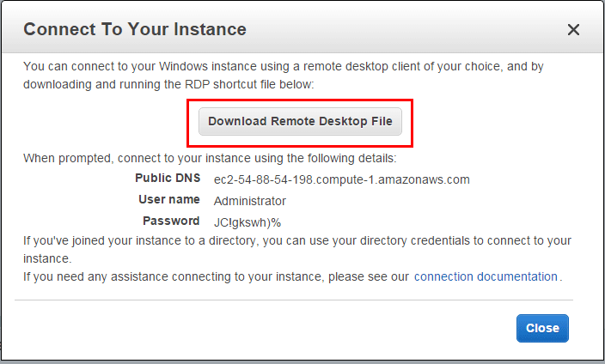Image resolution: width=605 pixels, height=364 pixels.
Task: Click the "If you need any assistance" text
Action: coord(215,276)
